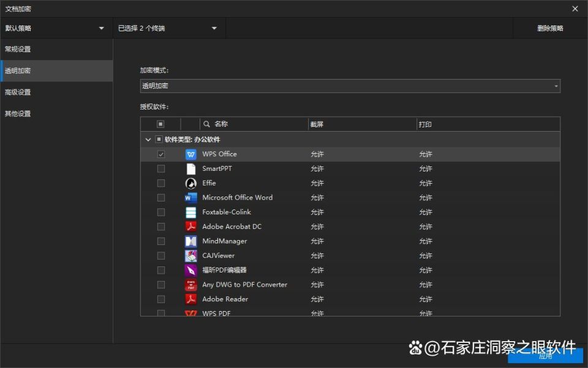Click WPS Office 截屏 允许 cell
Screen dimensions: 588x368
(317, 154)
